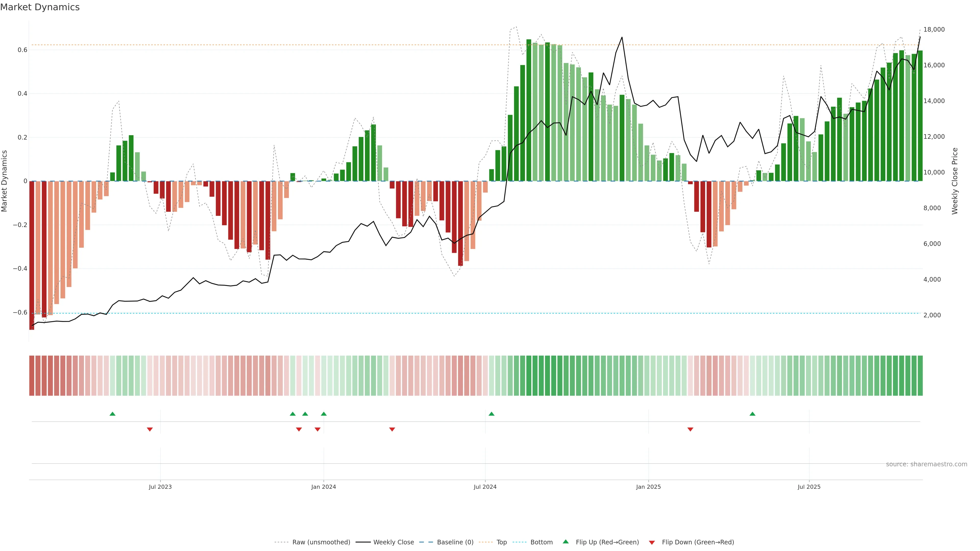Image resolution: width=980 pixels, height=551 pixels.
Task: Click the rightmost red Flip Down triangle marker
Action: click(690, 429)
